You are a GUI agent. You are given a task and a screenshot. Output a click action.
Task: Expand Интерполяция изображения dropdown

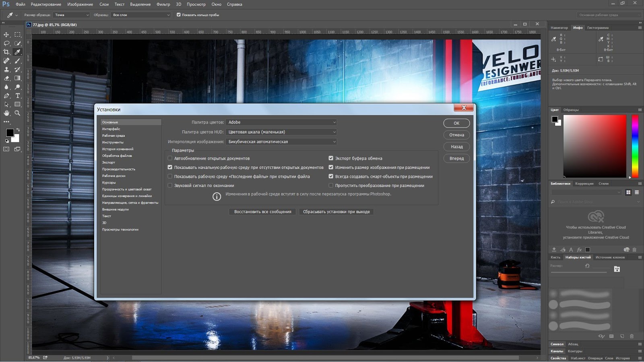pyautogui.click(x=281, y=142)
